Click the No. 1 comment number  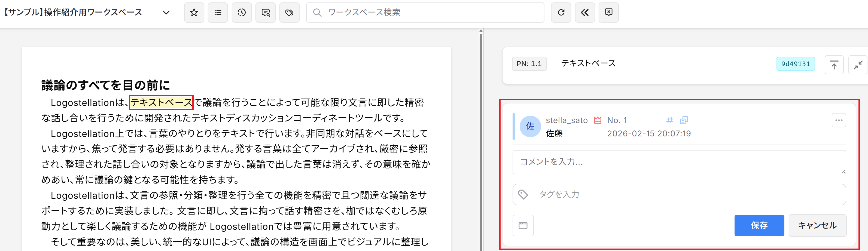(x=617, y=120)
